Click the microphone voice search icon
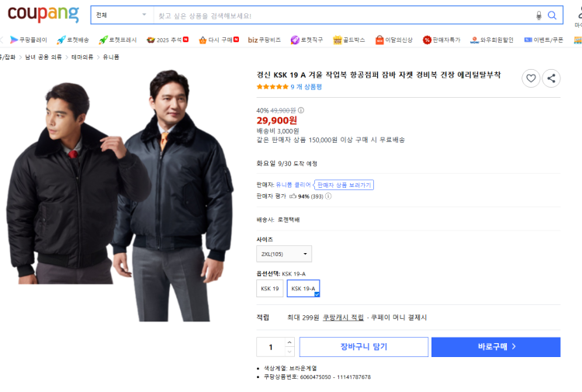This screenshot has width=582, height=392. pos(539,16)
